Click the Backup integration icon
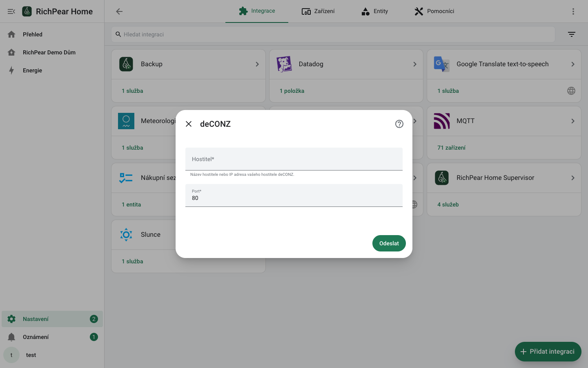Screen dimensions: 588x368 pyautogui.click(x=126, y=64)
